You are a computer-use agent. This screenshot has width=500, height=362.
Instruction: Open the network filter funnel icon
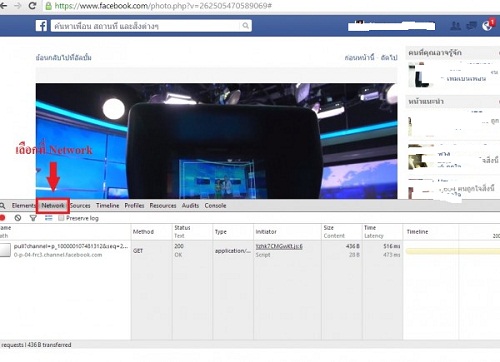pos(33,218)
